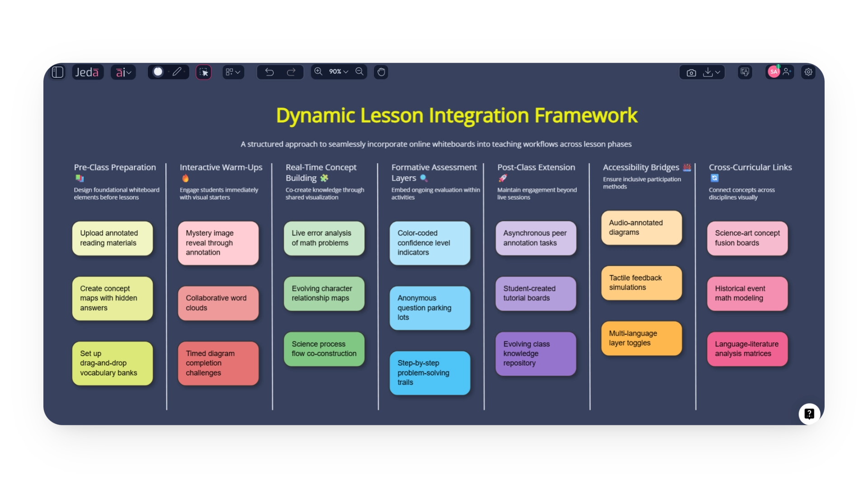Zoom in on the canvas
This screenshot has width=868, height=488.
pos(319,71)
